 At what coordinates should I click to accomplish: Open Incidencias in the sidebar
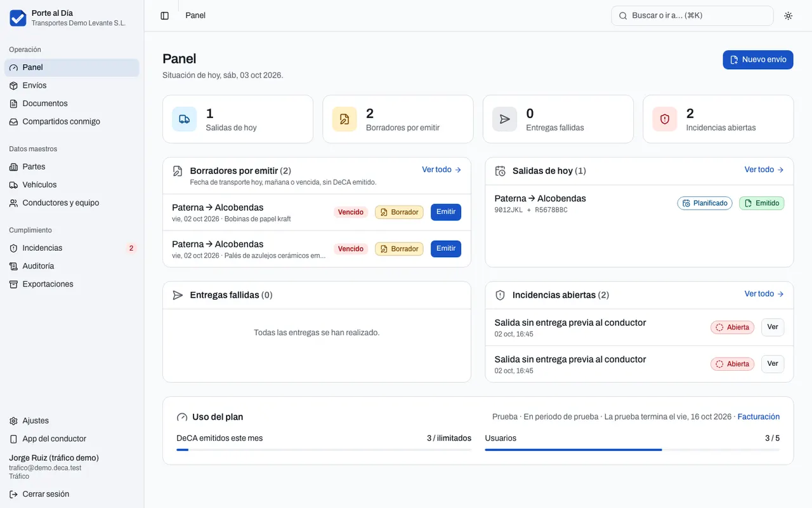pos(72,248)
